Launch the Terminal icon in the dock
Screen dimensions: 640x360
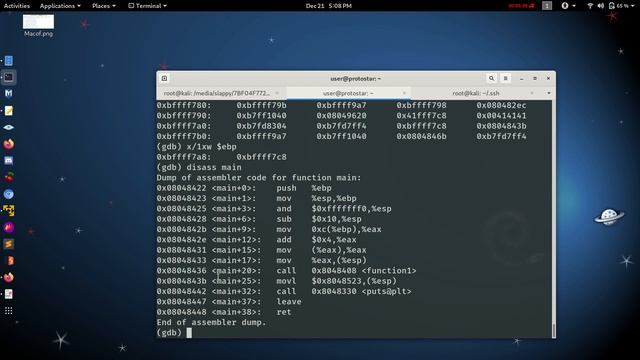click(9, 77)
